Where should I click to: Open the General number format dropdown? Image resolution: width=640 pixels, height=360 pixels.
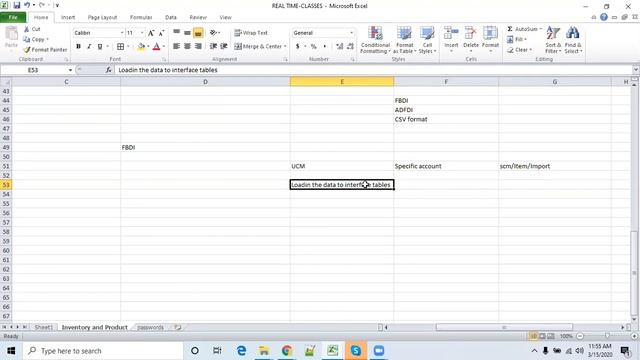(x=351, y=33)
